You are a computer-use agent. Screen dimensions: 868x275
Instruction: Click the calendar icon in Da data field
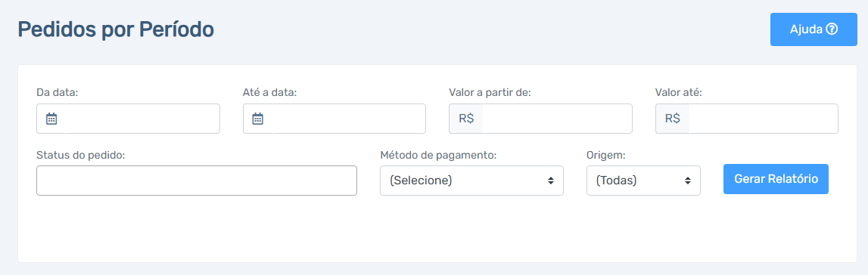click(x=51, y=118)
